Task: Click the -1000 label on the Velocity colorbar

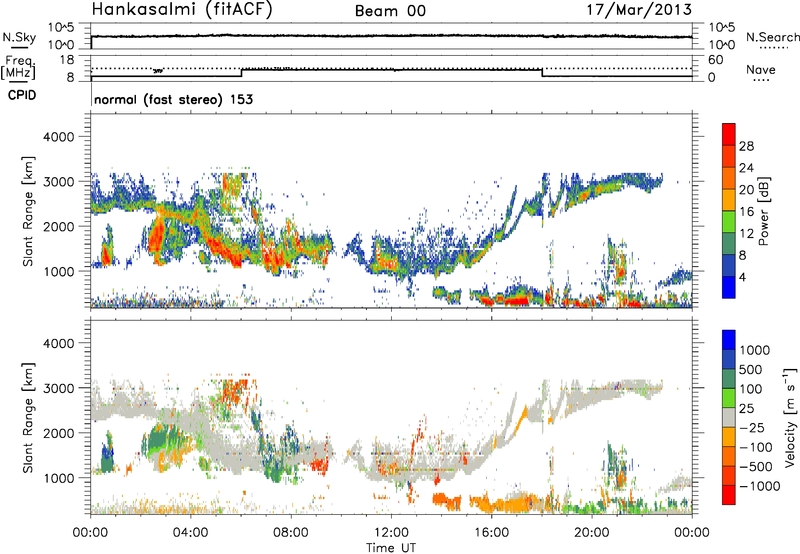Action: click(759, 486)
